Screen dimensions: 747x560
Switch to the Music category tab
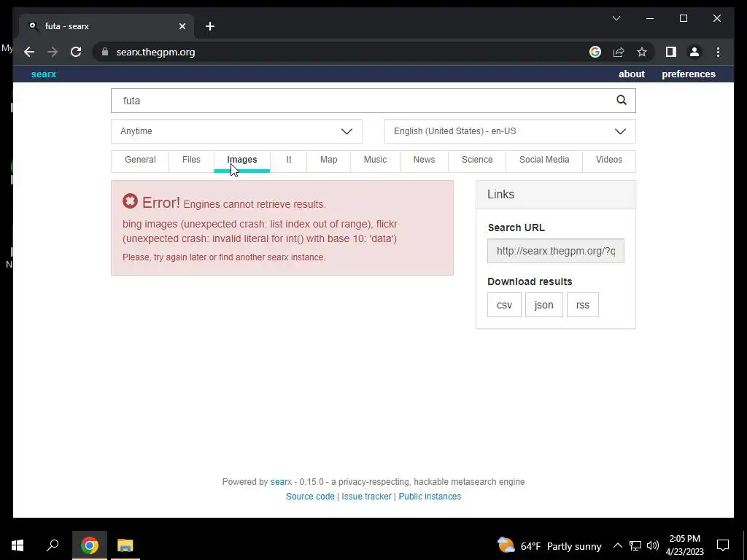tap(376, 160)
